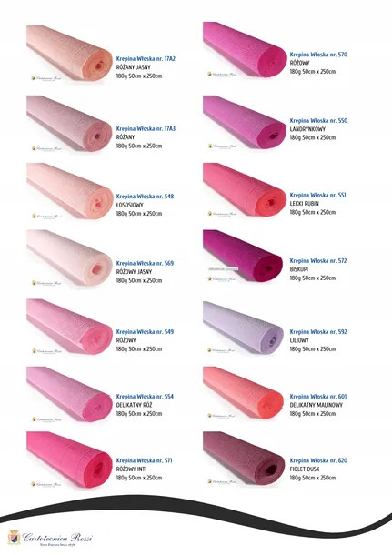Click the Krepina Włoska nr. 601 title
Image resolution: width=392 pixels, height=555 pixels.
pos(318,397)
